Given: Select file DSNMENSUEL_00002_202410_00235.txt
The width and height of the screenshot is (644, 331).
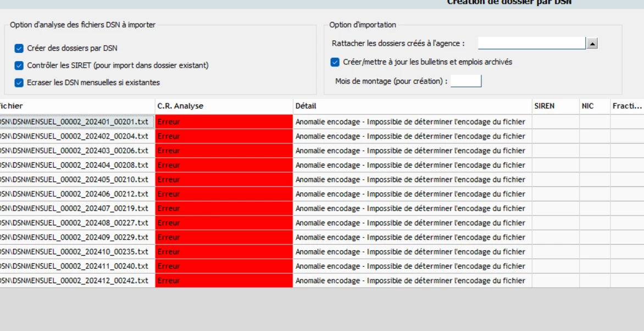Looking at the screenshot, I should 77,252.
